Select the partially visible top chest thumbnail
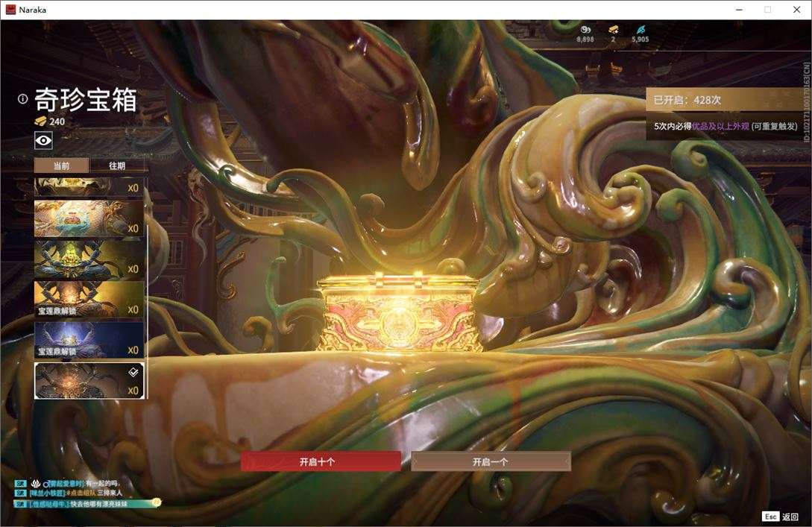The image size is (812, 527). (89, 187)
